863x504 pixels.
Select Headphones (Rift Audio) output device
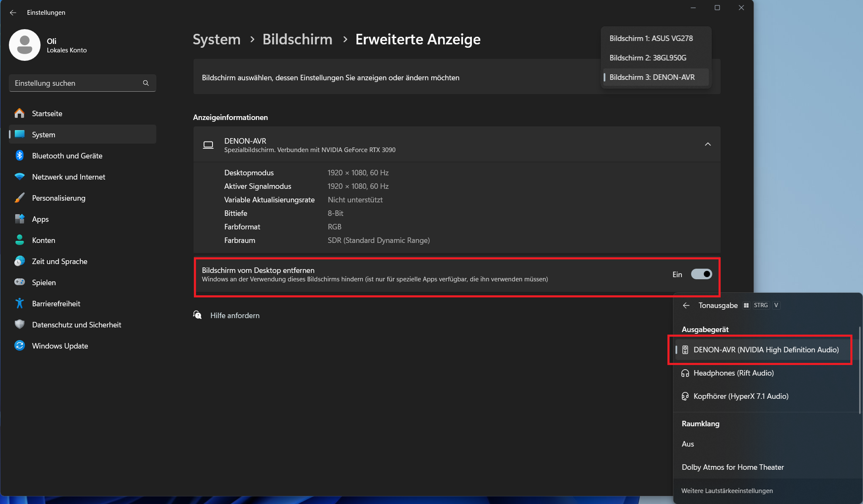[733, 373]
